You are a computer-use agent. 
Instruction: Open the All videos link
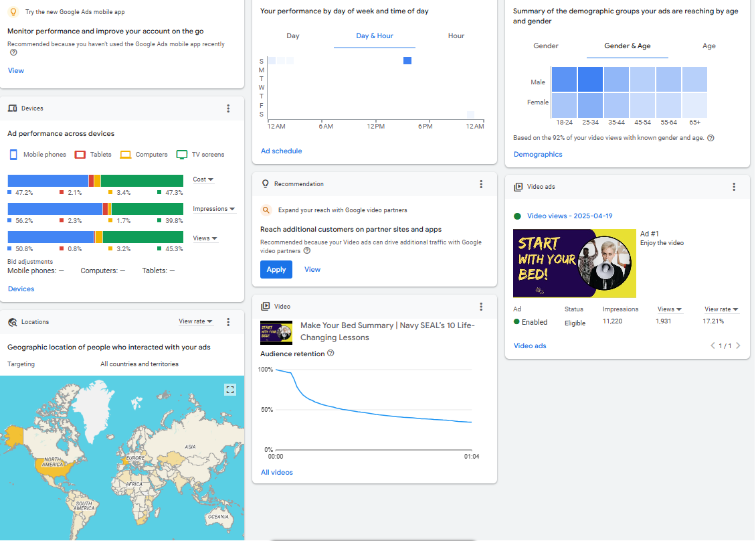(x=277, y=473)
